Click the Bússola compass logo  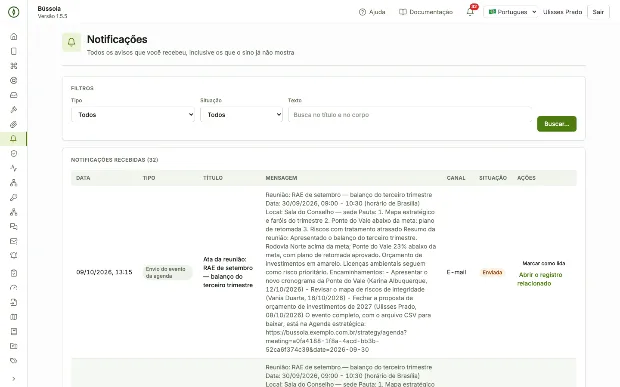(13, 12)
